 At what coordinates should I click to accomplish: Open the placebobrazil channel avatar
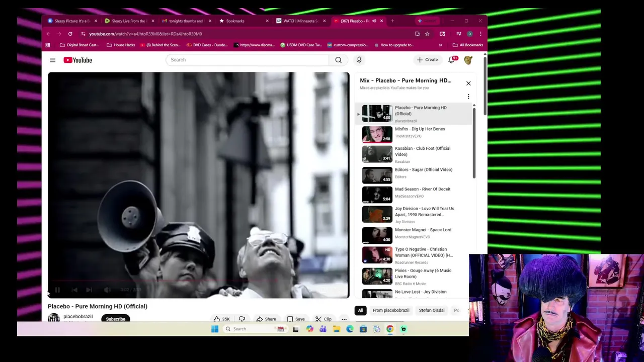(x=54, y=318)
